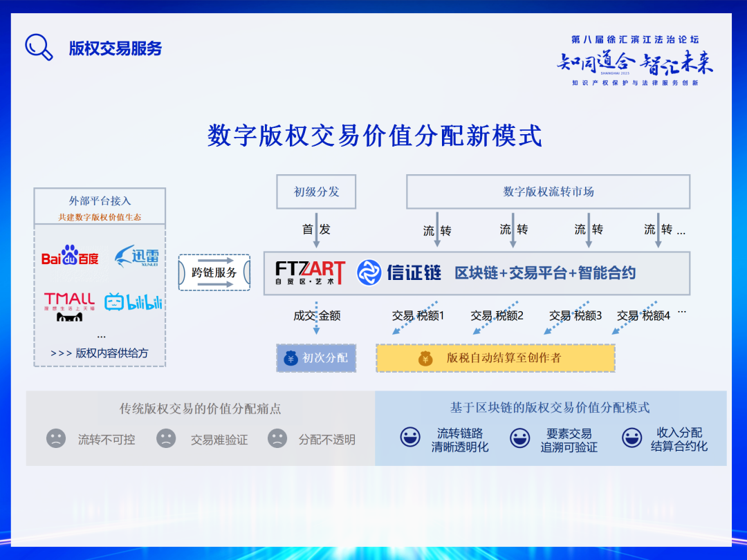Click the coin icon in 初次分配 box

289,358
